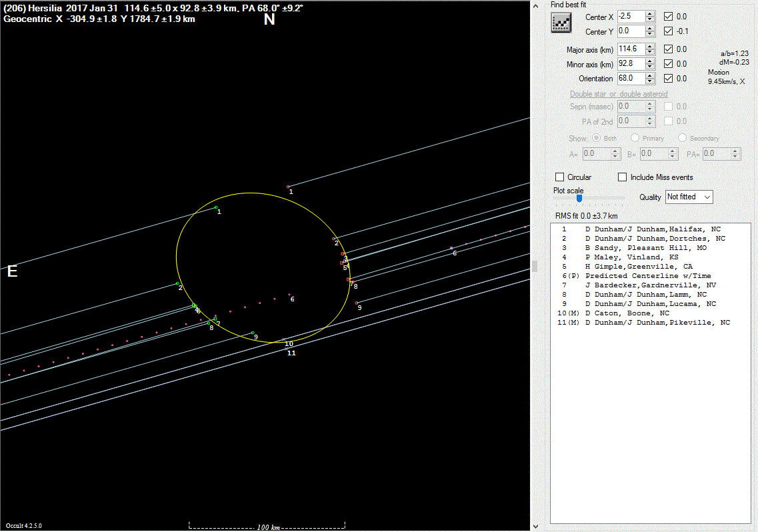Select row J Bardecker, Gardnerville, NV
This screenshot has width=758, height=532.
click(x=650, y=285)
